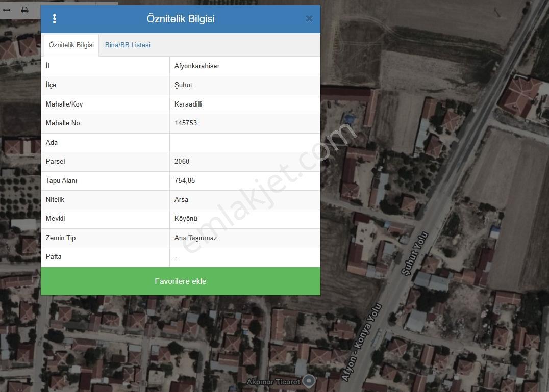Switch to the Bina/BB Listesi tab
Image resolution: width=549 pixels, height=392 pixels.
128,45
